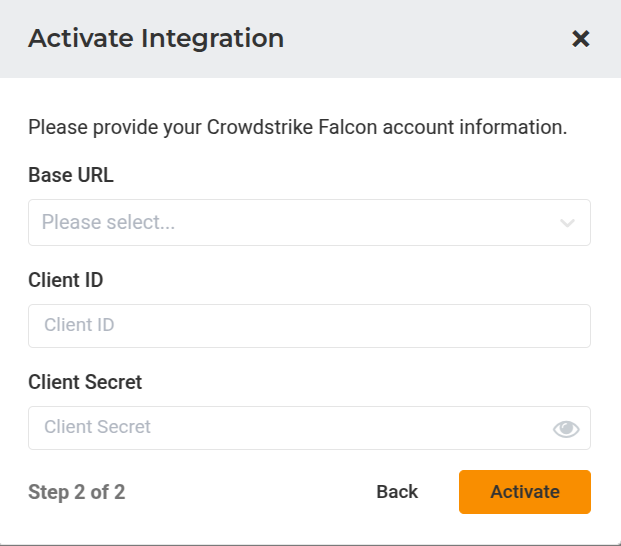Image resolution: width=621 pixels, height=546 pixels.
Task: Show the Client Secret with eye icon
Action: click(x=566, y=429)
